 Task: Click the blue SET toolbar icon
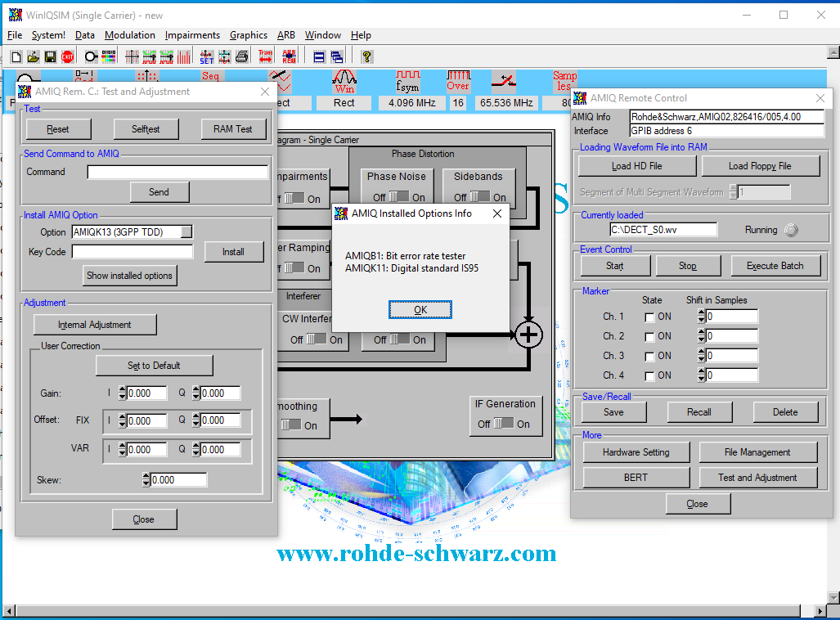coord(207,56)
